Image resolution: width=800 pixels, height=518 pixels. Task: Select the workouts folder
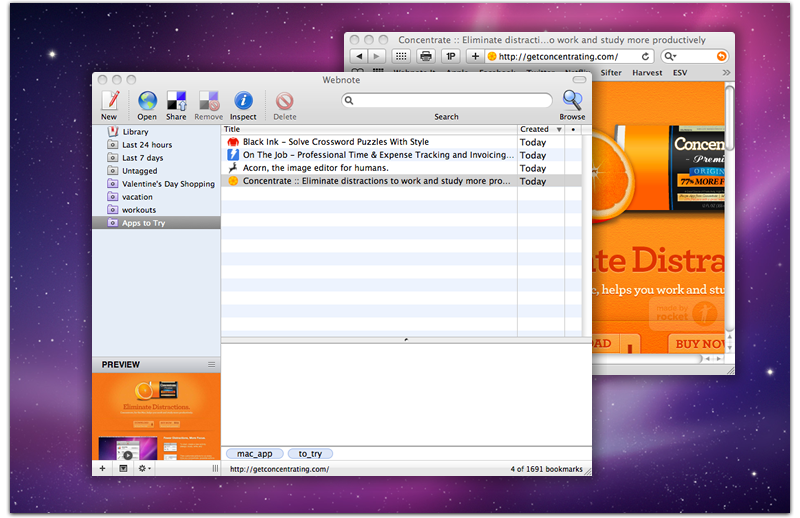click(156, 210)
